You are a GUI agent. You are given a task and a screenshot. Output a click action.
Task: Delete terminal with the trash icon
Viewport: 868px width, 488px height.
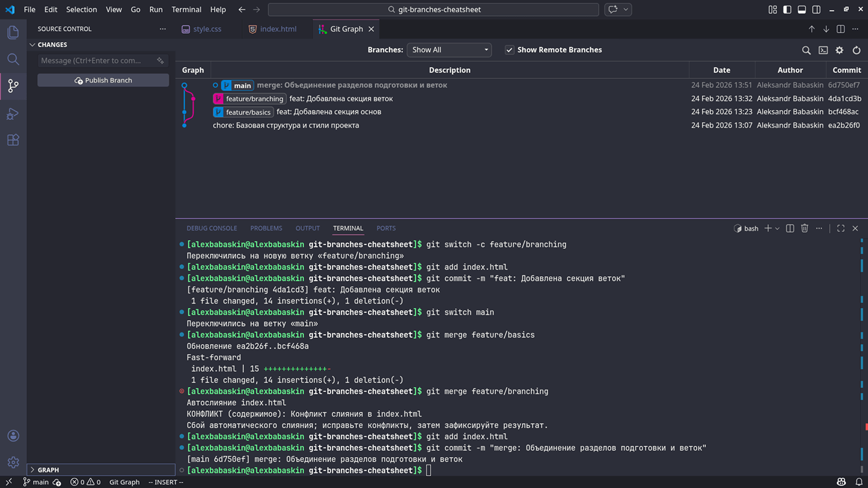804,228
